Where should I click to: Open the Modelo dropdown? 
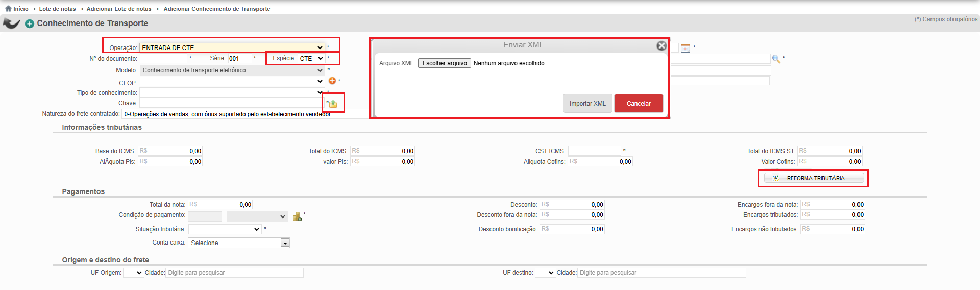coord(232,70)
